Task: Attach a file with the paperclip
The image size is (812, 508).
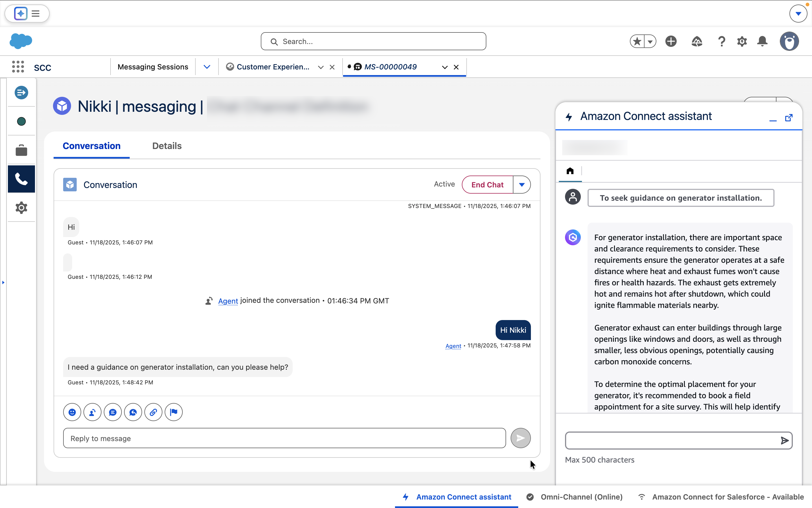Action: click(x=153, y=412)
